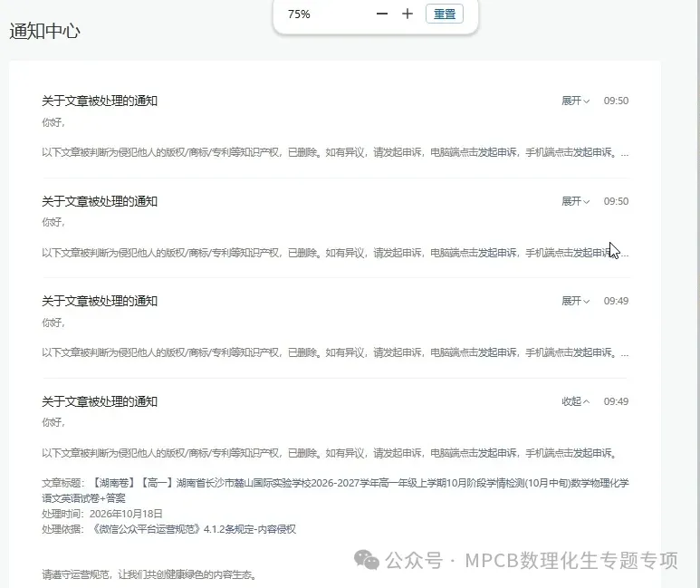Click the 请遵守运营规范 closing text
Screen dimensions: 700x588
149,574
